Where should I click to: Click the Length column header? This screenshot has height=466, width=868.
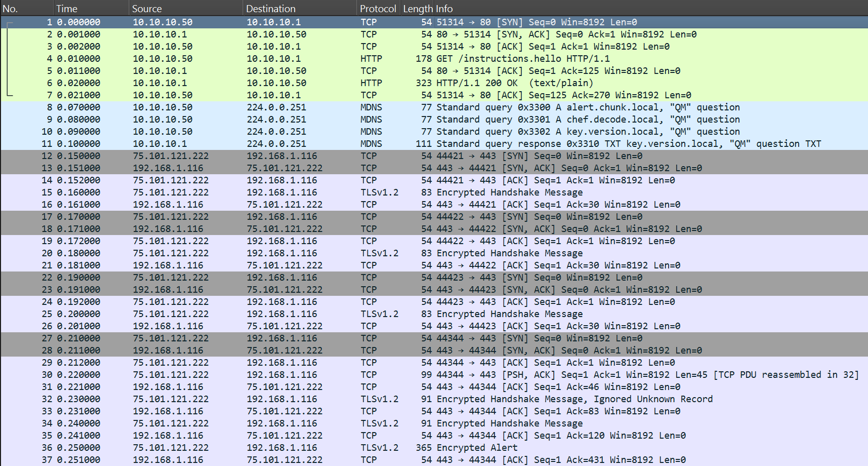(x=418, y=9)
